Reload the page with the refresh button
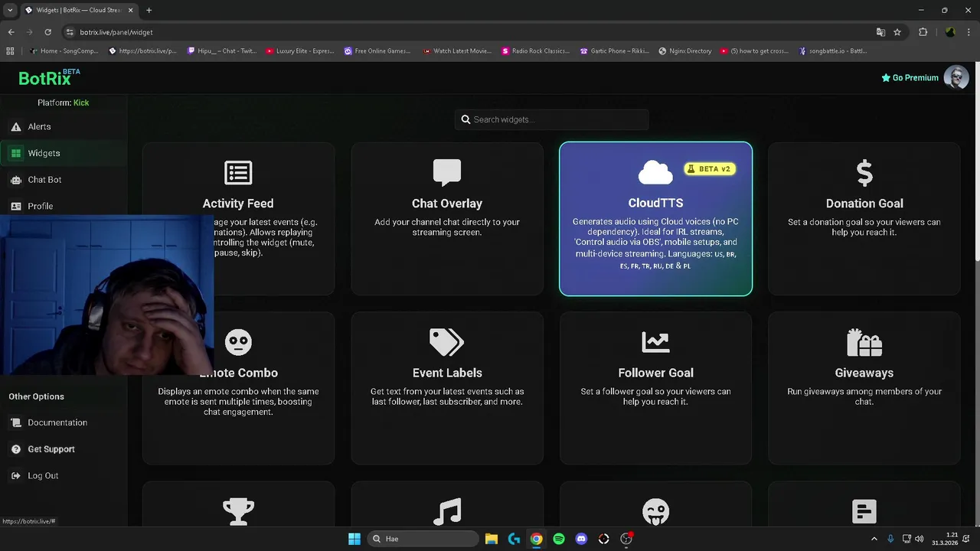980x551 pixels. point(47,32)
